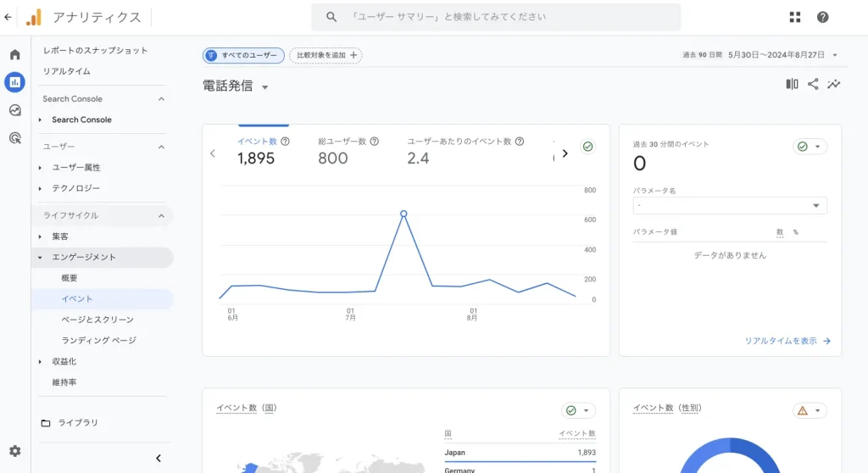The width and height of the screenshot is (868, 473).
Task: Click help icon next to 総ユーザー数
Action: coord(374,142)
